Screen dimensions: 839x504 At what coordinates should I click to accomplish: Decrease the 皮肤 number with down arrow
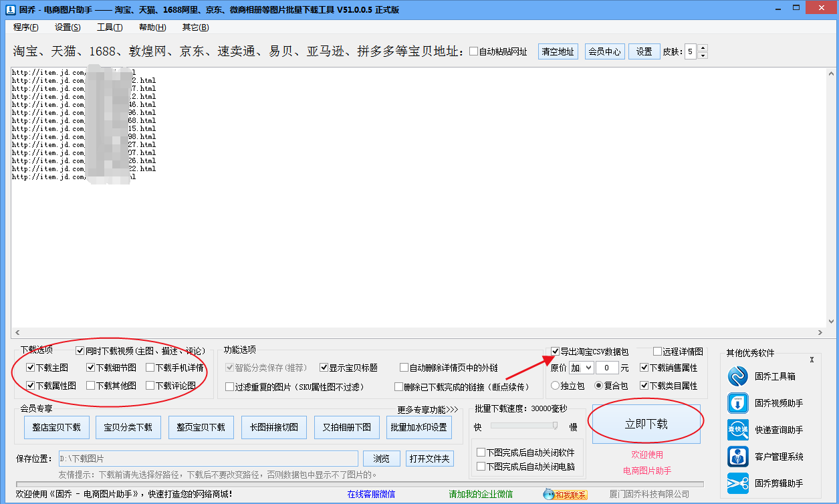(x=702, y=55)
